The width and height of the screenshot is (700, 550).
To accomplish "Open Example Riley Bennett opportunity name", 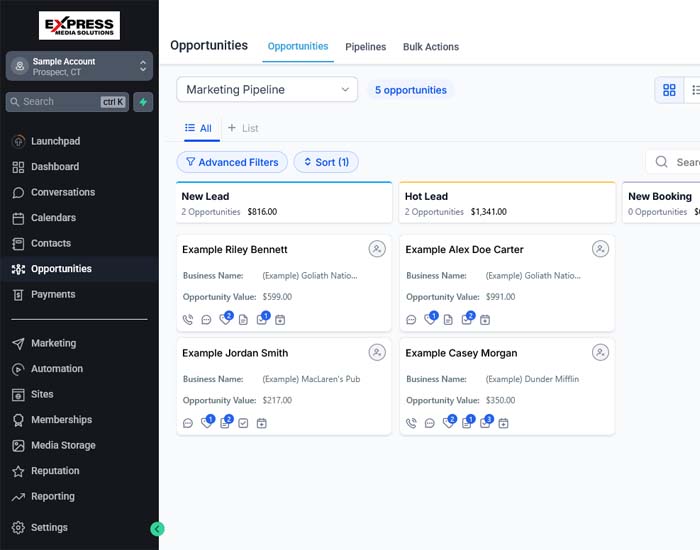I will pyautogui.click(x=235, y=249).
